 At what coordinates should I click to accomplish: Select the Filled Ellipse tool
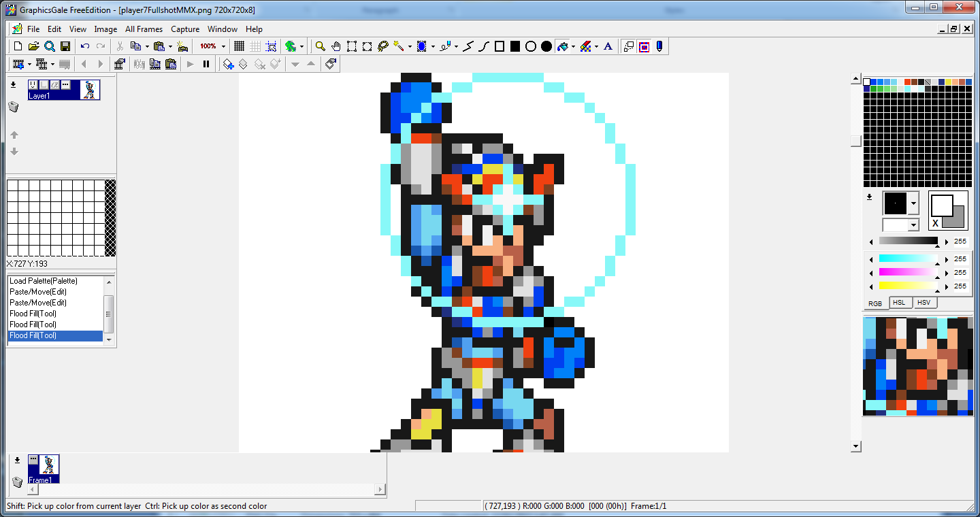point(546,46)
